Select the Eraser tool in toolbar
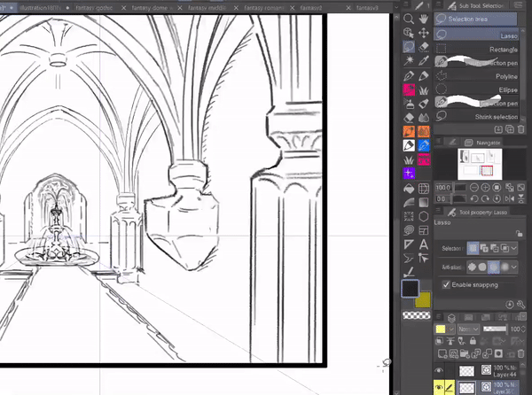Screen dimensions: 532x395 (410, 117)
